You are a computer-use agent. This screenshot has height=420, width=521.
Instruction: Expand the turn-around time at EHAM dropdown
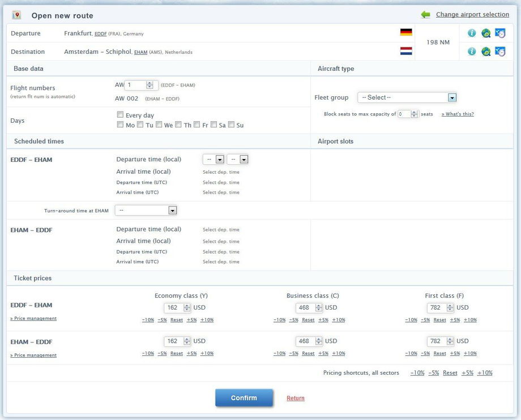click(146, 211)
